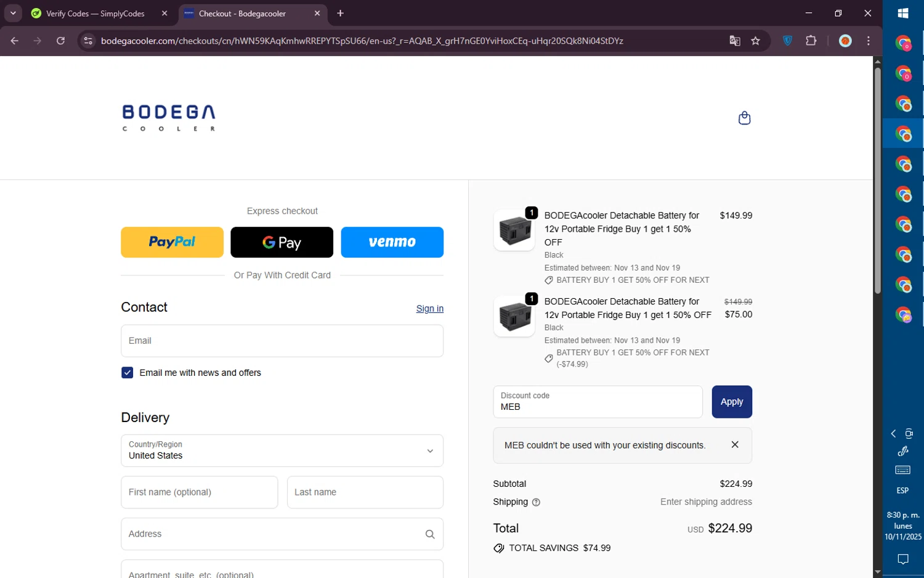
Task: Bookmark this page with the star
Action: pyautogui.click(x=756, y=41)
